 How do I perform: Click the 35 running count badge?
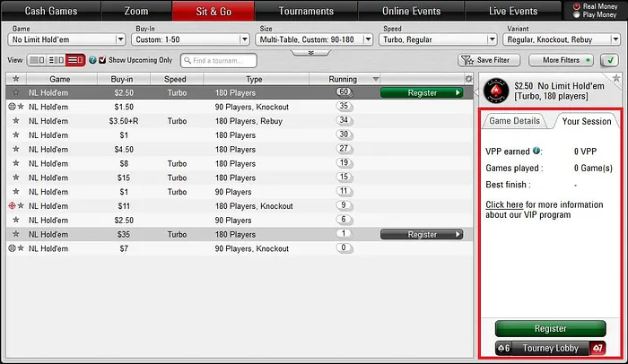coord(344,106)
